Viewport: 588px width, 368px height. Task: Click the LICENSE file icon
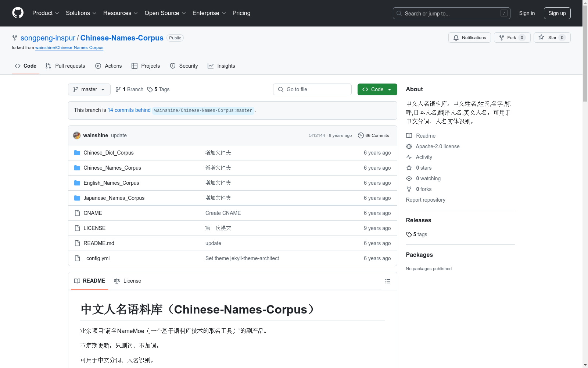pyautogui.click(x=77, y=228)
